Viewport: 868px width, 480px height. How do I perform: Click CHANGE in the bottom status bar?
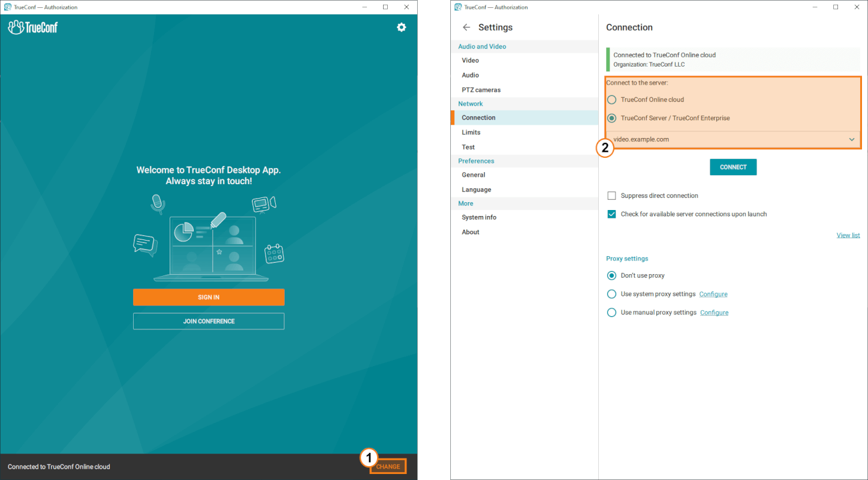coord(388,466)
